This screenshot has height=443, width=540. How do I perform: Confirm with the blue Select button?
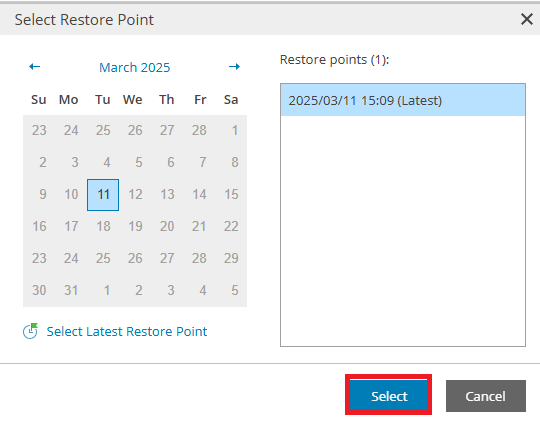388,395
